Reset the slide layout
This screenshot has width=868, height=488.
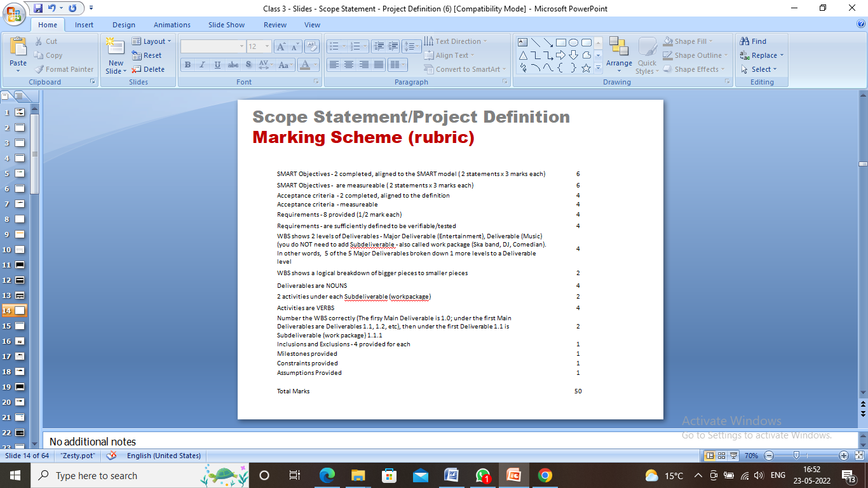(x=147, y=55)
